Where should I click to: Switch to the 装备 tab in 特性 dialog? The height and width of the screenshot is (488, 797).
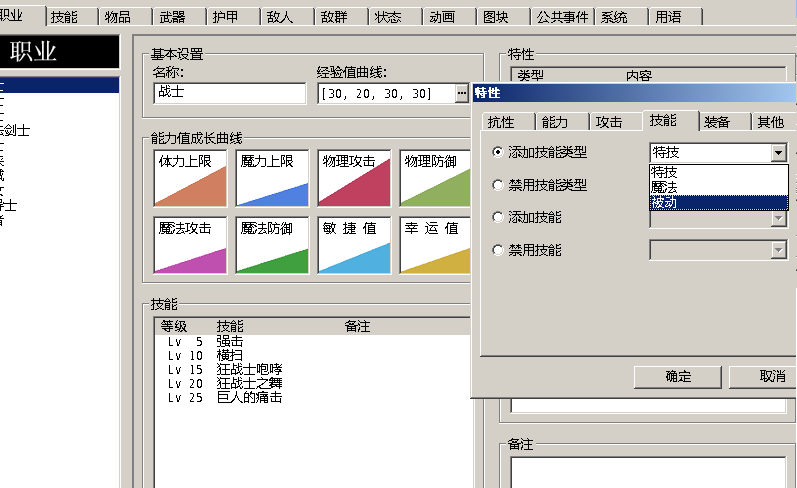[x=725, y=122]
